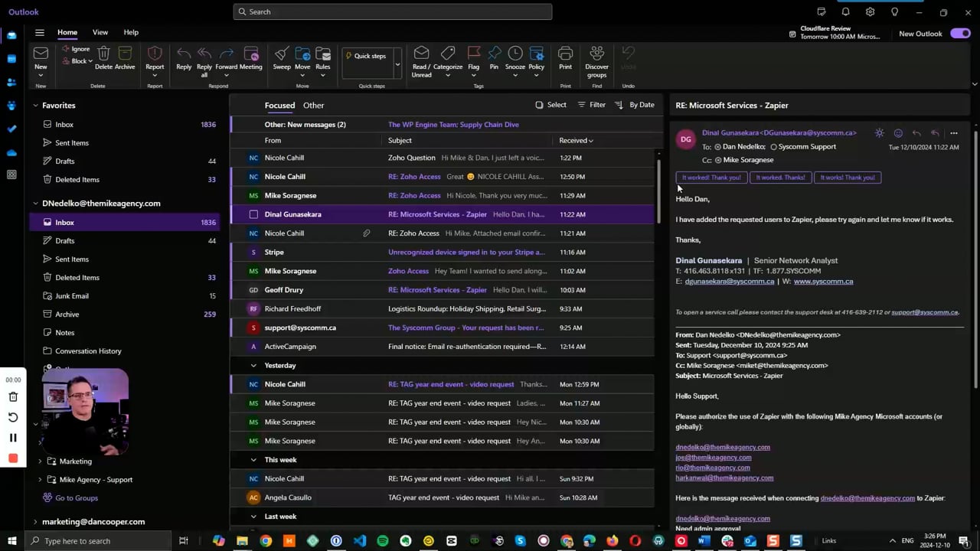This screenshot has width=980, height=551.
Task: Click the Sweep icon in ribbon
Action: [x=282, y=55]
